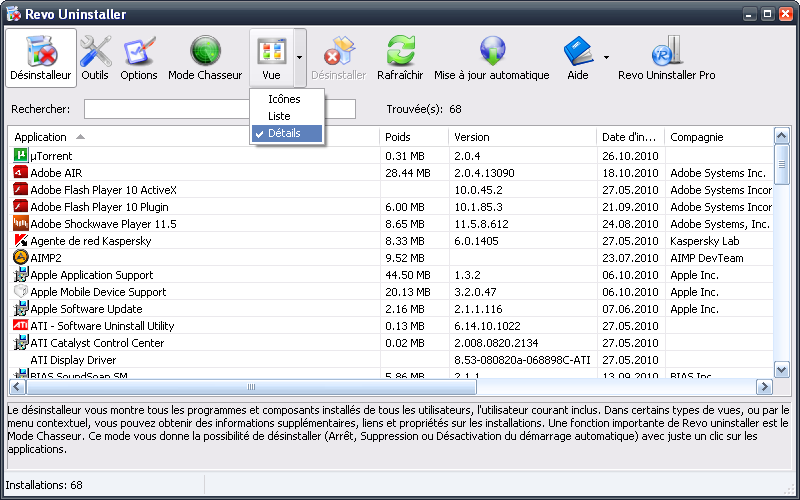Sort by the Version column header
The width and height of the screenshot is (800, 500).
(522, 137)
